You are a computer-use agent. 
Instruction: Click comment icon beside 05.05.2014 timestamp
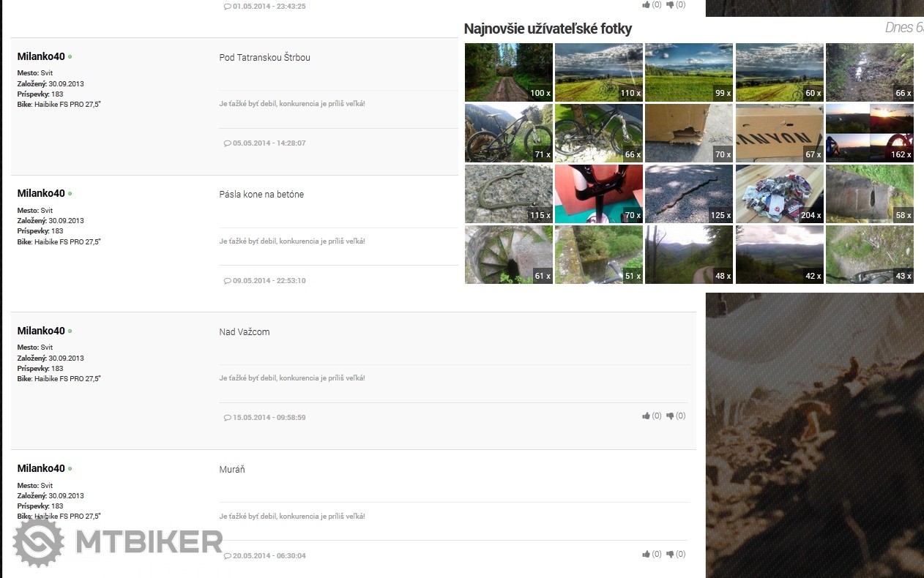point(227,143)
